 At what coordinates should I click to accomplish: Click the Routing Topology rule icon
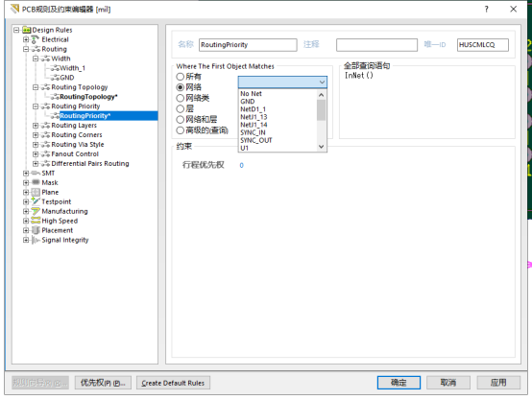click(45, 87)
